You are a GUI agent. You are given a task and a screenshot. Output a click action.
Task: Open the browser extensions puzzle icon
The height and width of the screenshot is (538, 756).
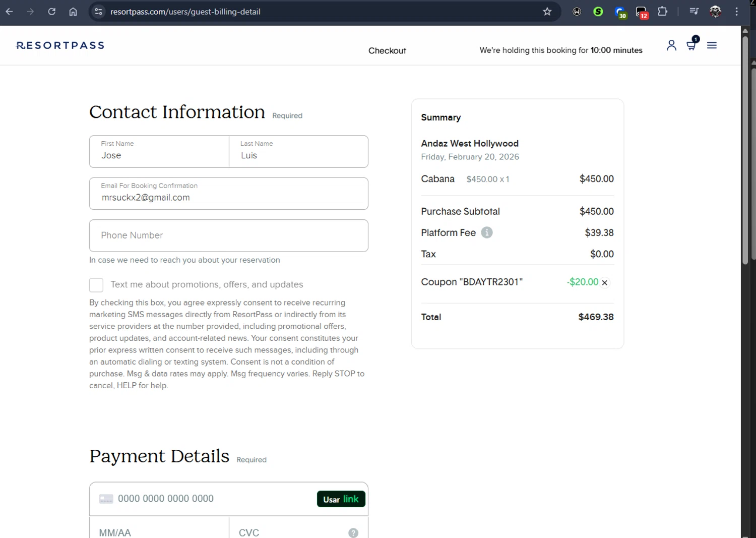(x=662, y=12)
